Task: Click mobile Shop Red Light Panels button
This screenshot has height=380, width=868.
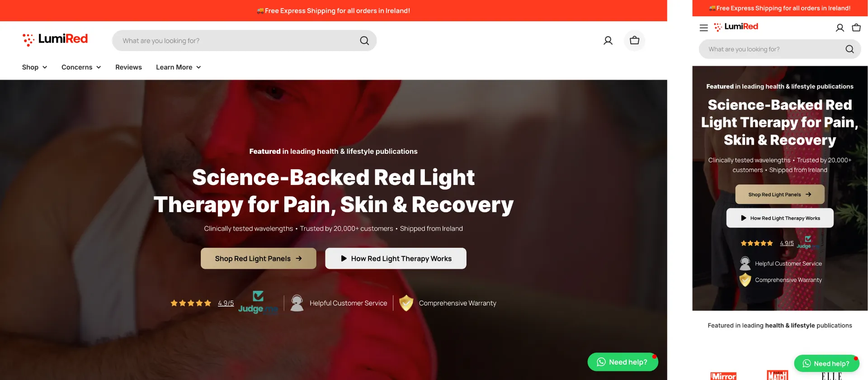Action: click(x=779, y=195)
